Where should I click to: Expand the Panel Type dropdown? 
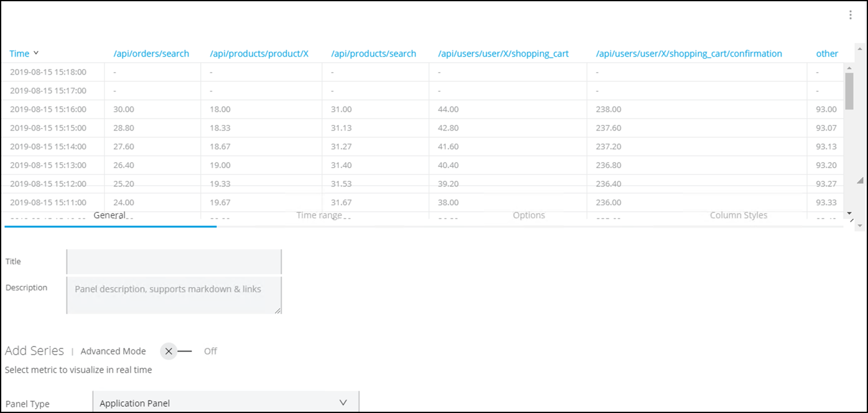click(x=225, y=403)
